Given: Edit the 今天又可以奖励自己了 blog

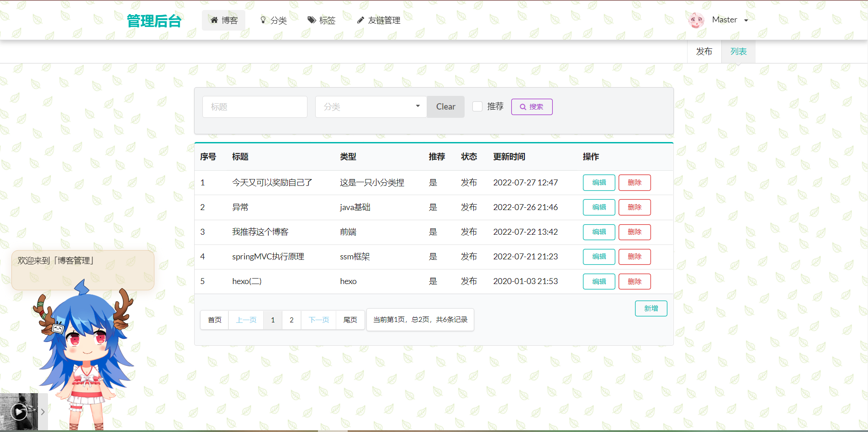Looking at the screenshot, I should click(x=599, y=183).
